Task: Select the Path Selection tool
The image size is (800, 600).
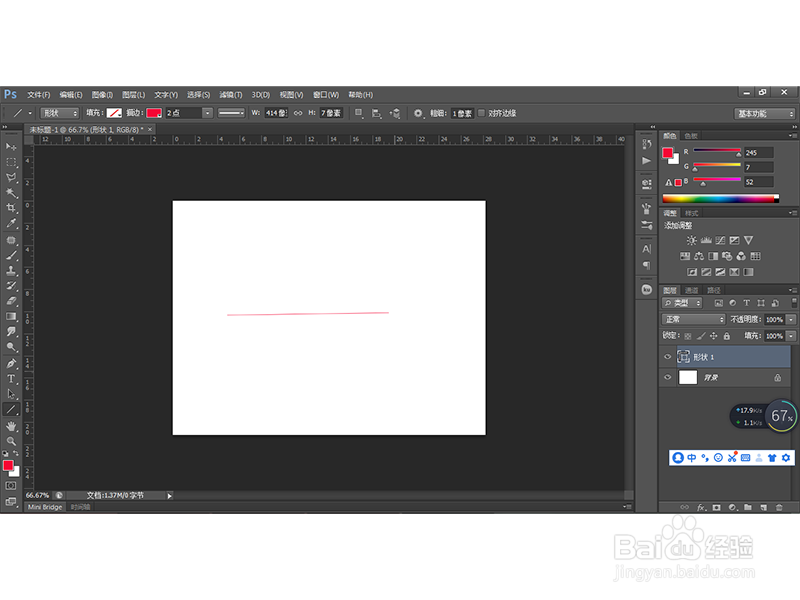Action: tap(11, 394)
